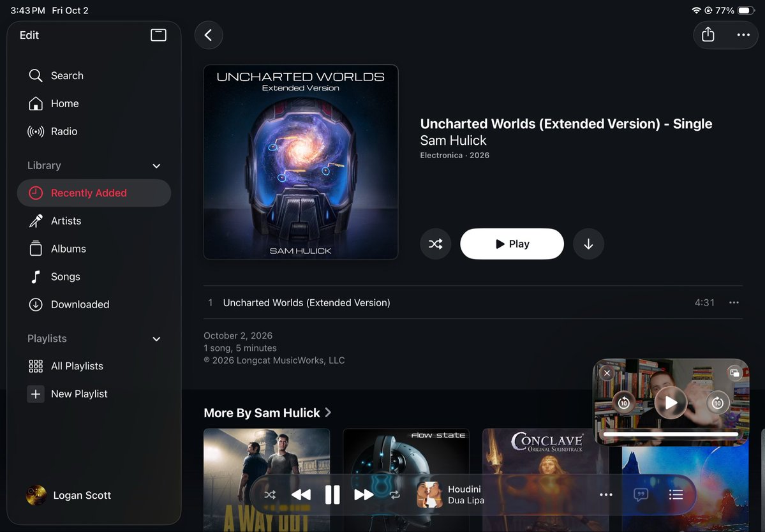Open mini player more options
This screenshot has width=765, height=532.
605,495
